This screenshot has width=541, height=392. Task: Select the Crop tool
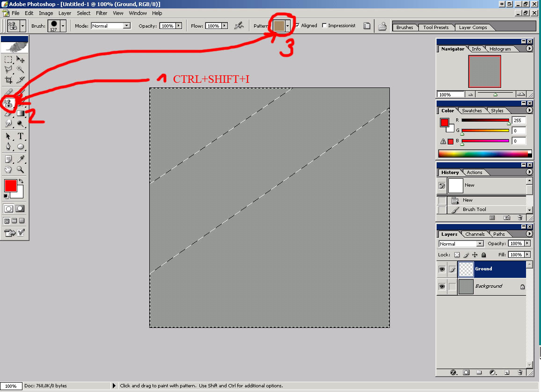pos(8,80)
